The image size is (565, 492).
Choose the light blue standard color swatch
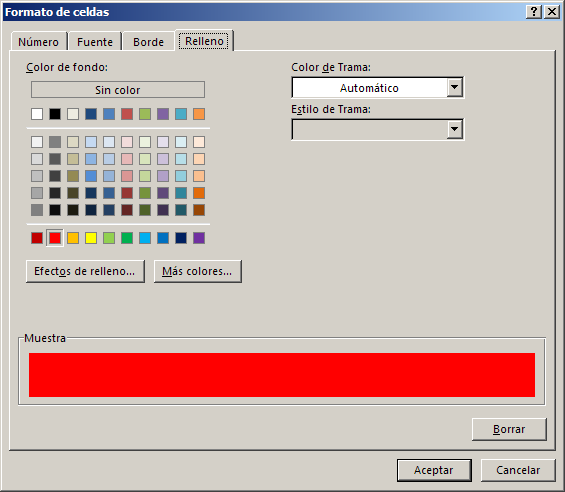[145, 238]
